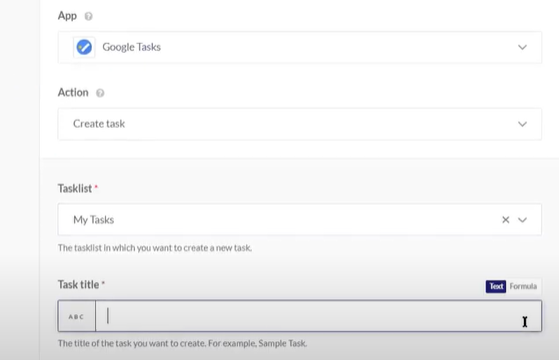
Task: Expand the Action dropdown chevron
Action: 522,124
